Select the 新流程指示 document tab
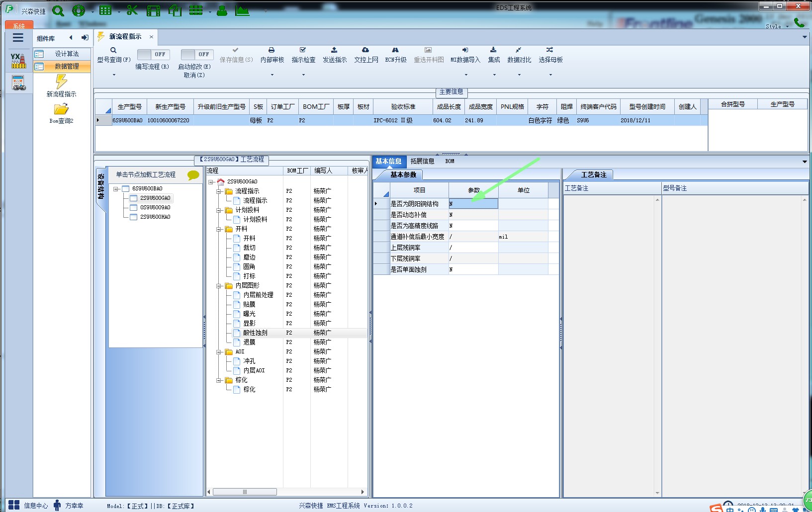 [x=125, y=37]
